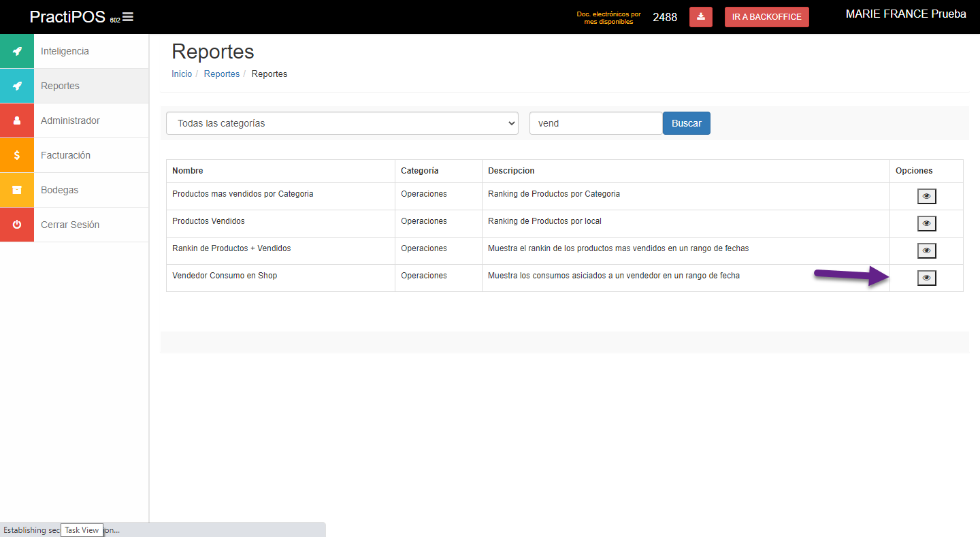This screenshot has width=980, height=537.
Task: Click the green Inteligencia rocket icon
Action: pyautogui.click(x=17, y=52)
